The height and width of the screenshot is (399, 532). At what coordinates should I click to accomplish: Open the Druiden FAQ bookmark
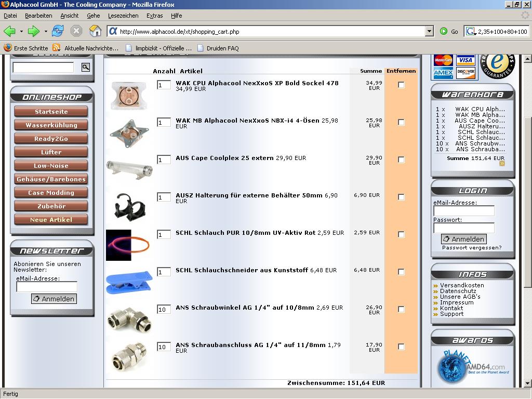click(x=218, y=48)
